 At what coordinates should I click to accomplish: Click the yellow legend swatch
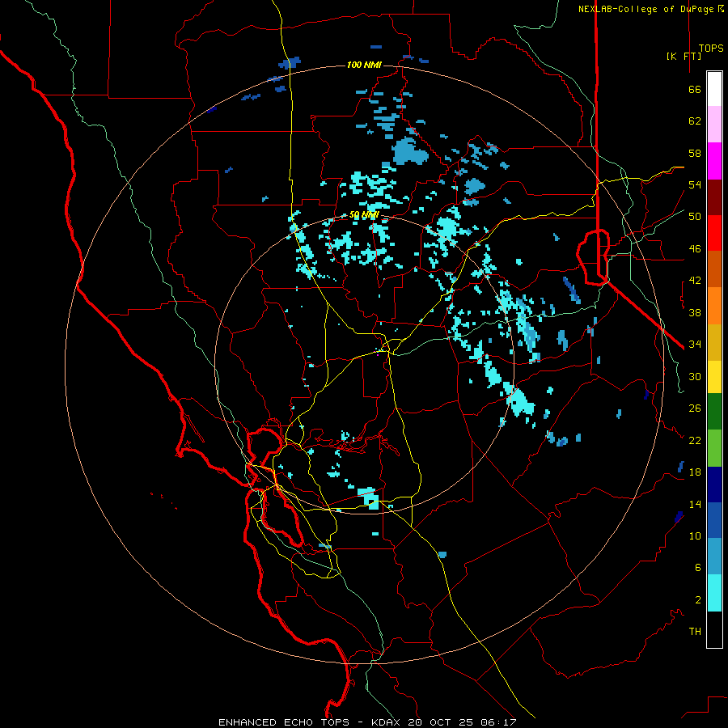[714, 377]
